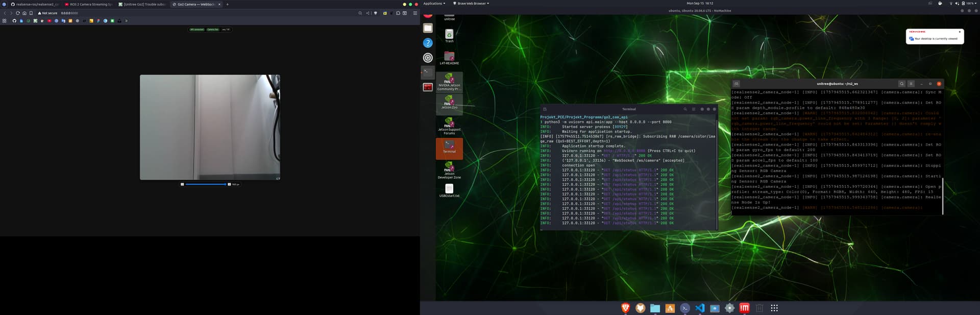Click the uvicorn http://0.0.0.0:8000 link
The height and width of the screenshot is (315, 980).
[x=624, y=151]
